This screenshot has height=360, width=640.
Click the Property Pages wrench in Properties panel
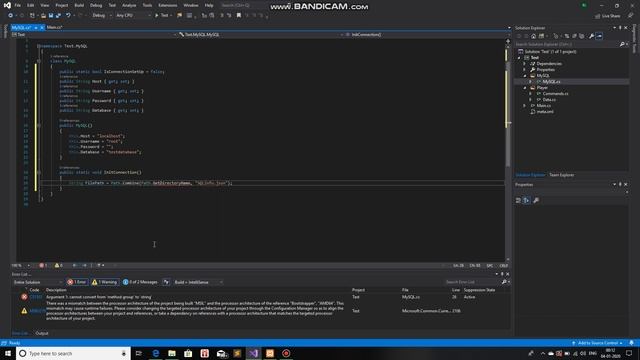click(x=536, y=200)
